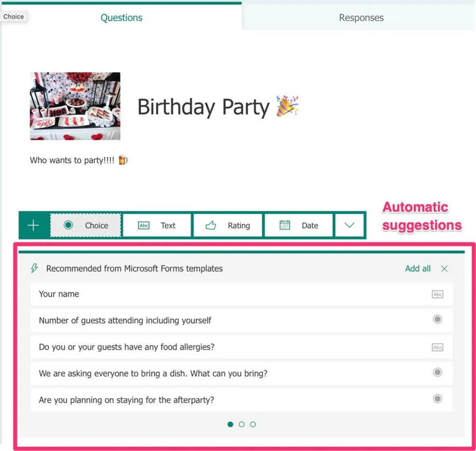
Task: Go to second suggestions page dot
Action: [x=242, y=424]
